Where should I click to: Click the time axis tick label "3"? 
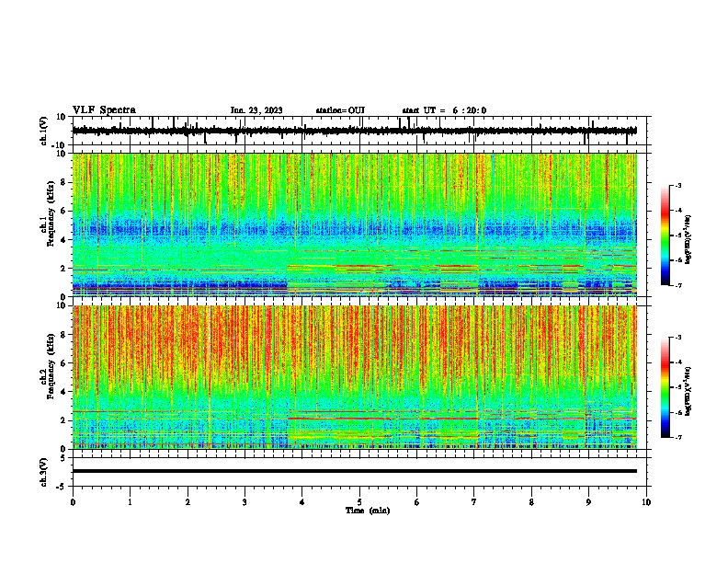pyautogui.click(x=245, y=501)
